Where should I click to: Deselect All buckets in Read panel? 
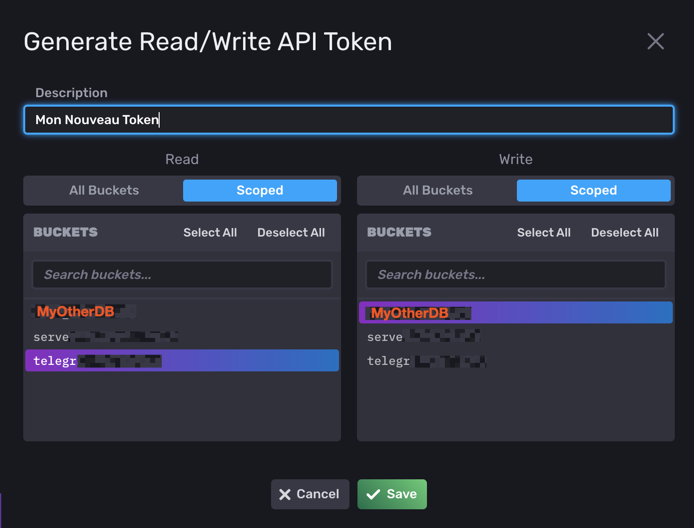coord(291,232)
